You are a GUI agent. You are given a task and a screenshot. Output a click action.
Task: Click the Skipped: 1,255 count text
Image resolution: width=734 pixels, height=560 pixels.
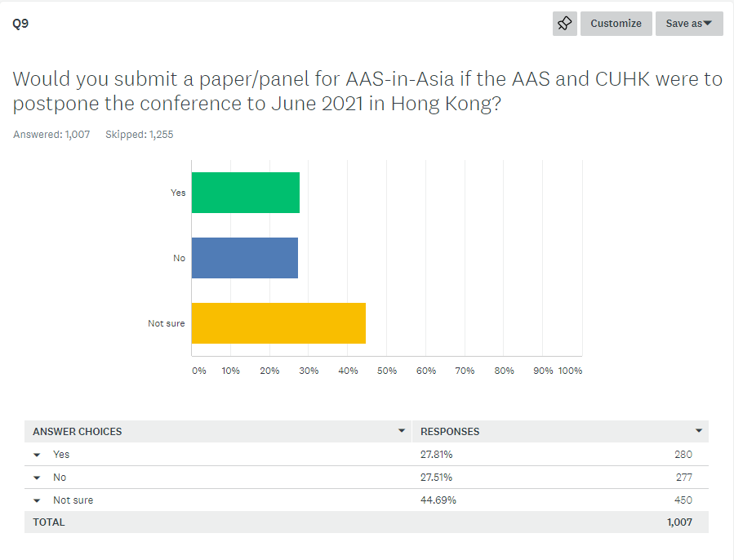click(x=139, y=135)
